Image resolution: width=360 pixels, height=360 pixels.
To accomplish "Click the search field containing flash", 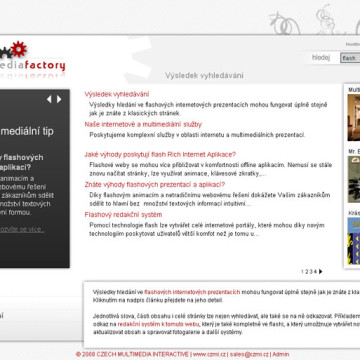I will [350, 58].
